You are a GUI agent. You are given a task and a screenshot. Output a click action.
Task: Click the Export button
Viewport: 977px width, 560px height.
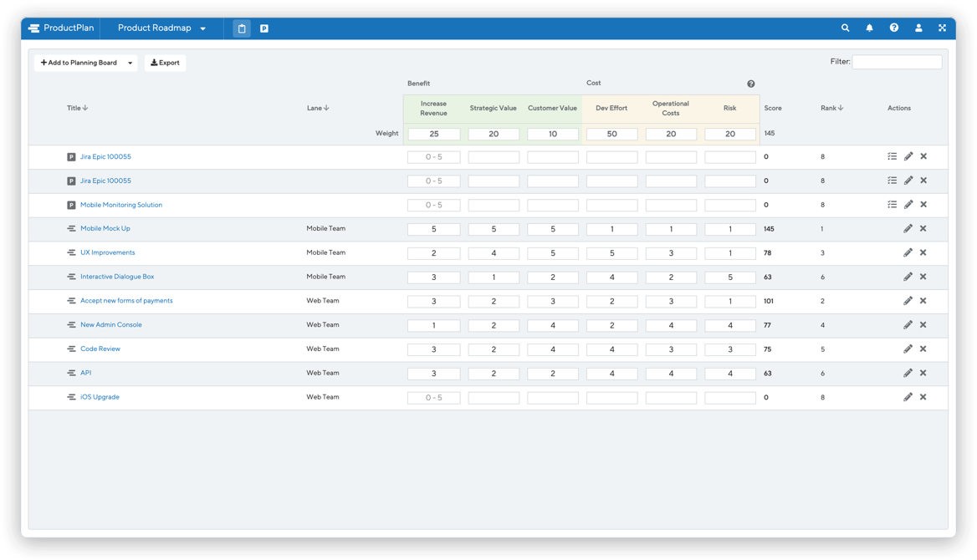coord(165,63)
